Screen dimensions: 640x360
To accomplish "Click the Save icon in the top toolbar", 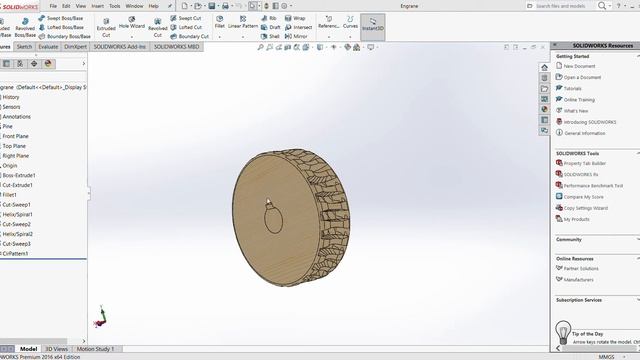I will [x=211, y=6].
